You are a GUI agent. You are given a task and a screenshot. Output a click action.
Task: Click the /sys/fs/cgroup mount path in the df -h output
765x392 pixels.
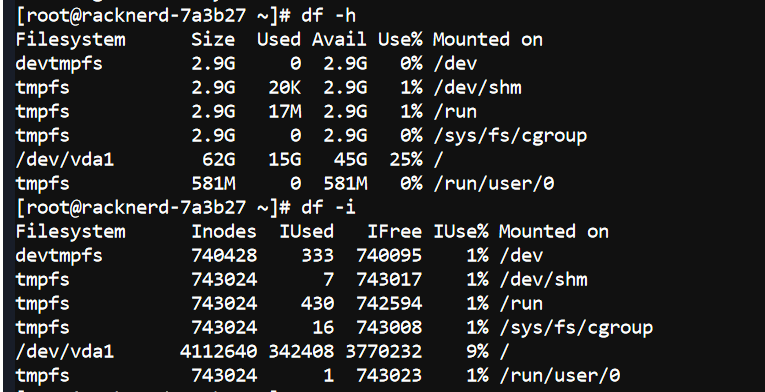pyautogui.click(x=510, y=136)
